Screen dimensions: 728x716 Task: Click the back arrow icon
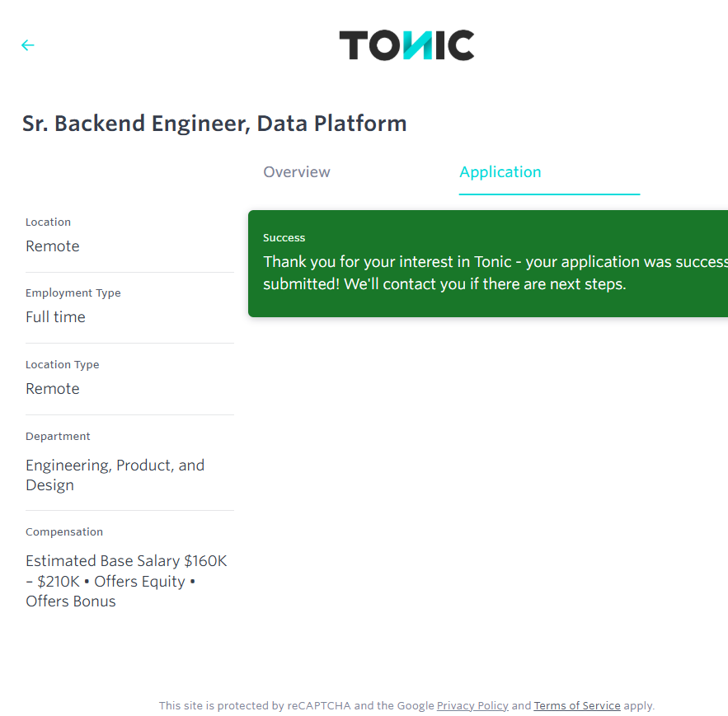coord(28,45)
